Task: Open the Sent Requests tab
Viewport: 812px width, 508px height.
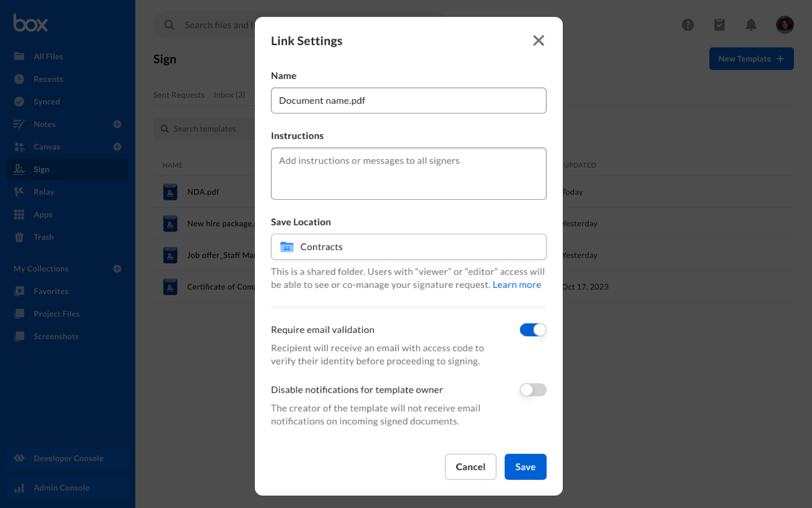Action: point(179,95)
